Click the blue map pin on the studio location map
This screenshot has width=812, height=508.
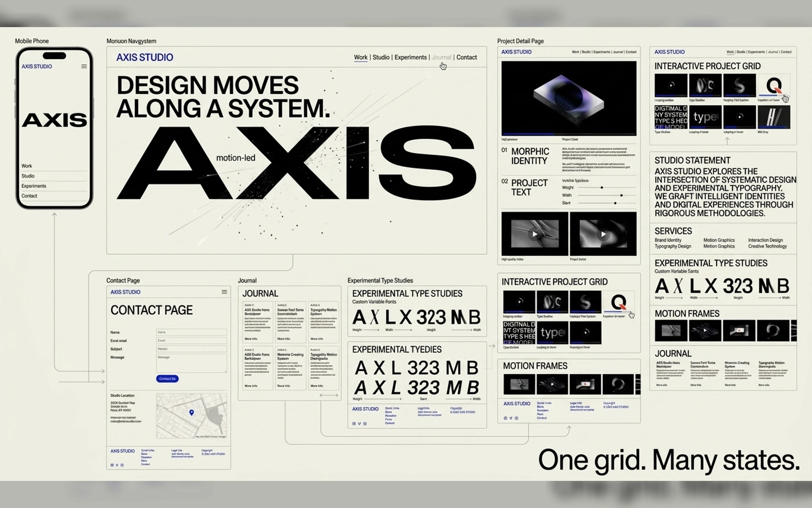pyautogui.click(x=191, y=412)
